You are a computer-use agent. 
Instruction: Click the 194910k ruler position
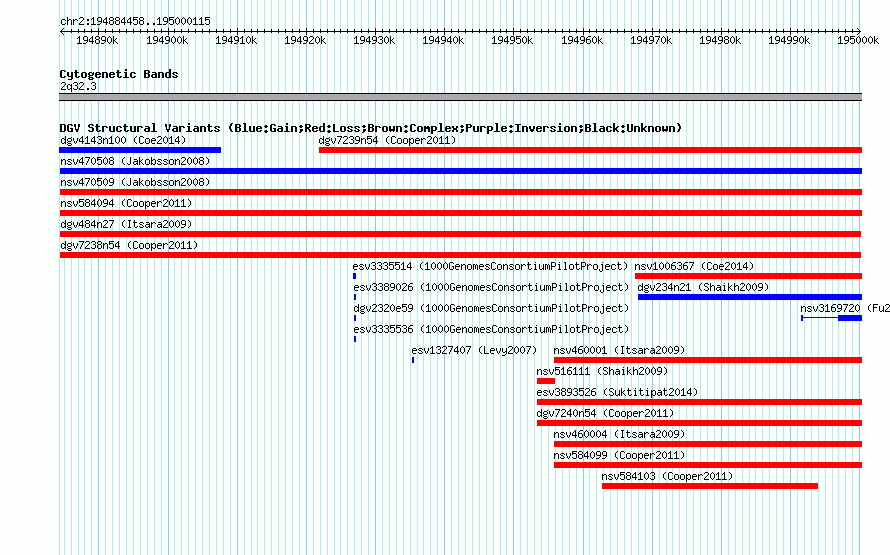[x=236, y=40]
